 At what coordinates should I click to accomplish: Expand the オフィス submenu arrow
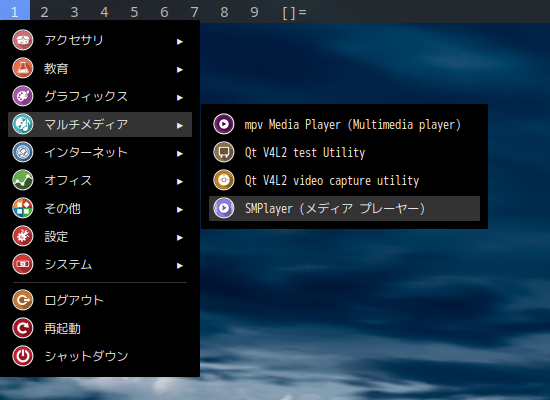click(x=180, y=181)
